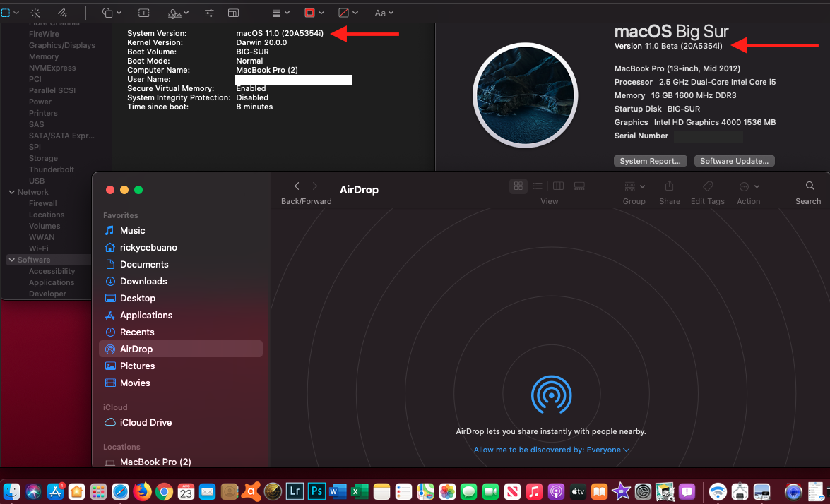Open the Action menu in Finder toolbar
Screen dimensions: 830x504
click(x=749, y=186)
